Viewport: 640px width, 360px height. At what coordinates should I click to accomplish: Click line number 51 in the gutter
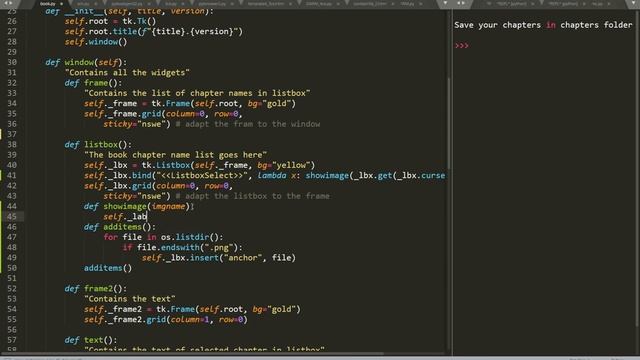tap(12, 278)
